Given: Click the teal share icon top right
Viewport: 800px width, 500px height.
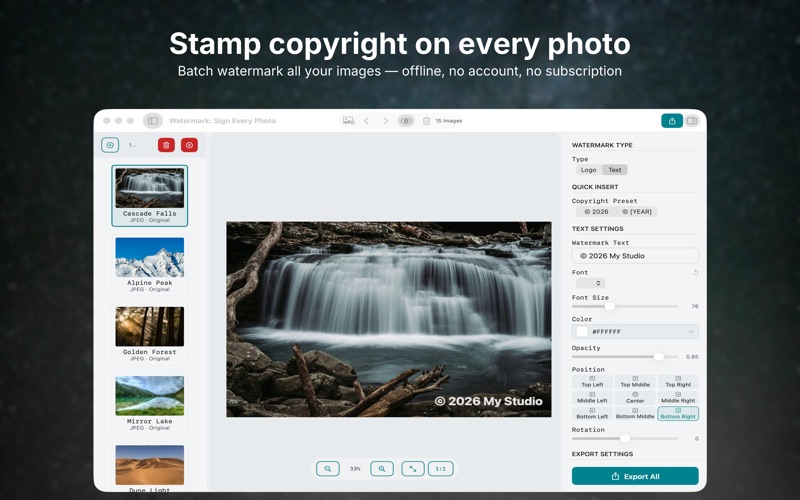Looking at the screenshot, I should 672,121.
